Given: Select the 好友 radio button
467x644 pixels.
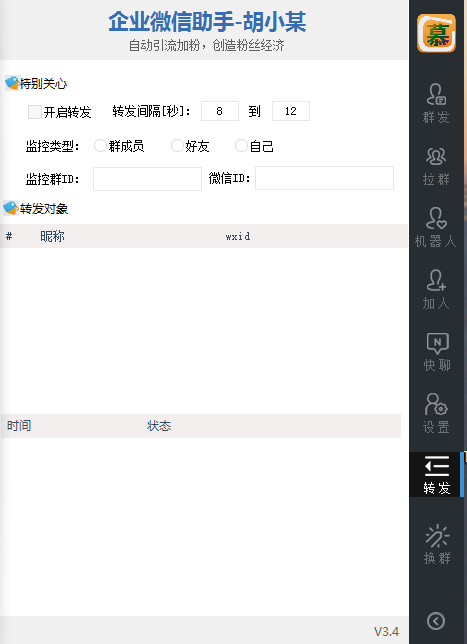Looking at the screenshot, I should point(177,146).
